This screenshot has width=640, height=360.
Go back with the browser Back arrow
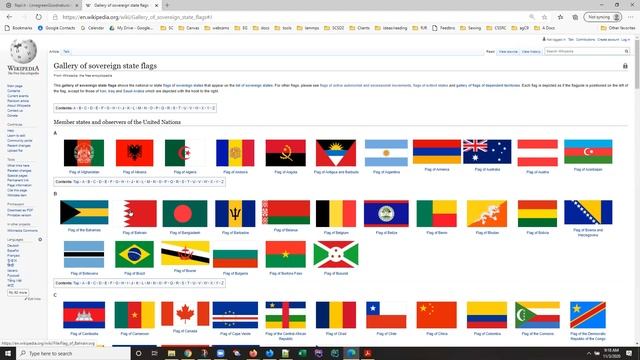[x=9, y=17]
